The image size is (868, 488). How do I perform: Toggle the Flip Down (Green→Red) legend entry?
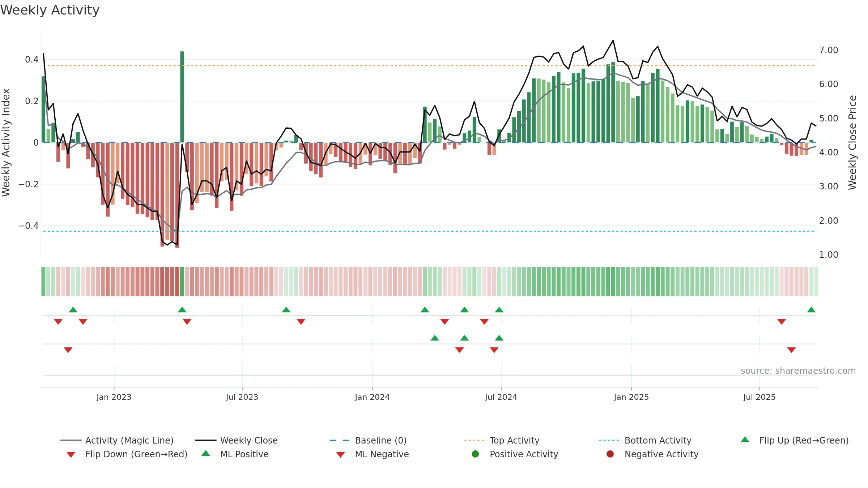coord(127,454)
